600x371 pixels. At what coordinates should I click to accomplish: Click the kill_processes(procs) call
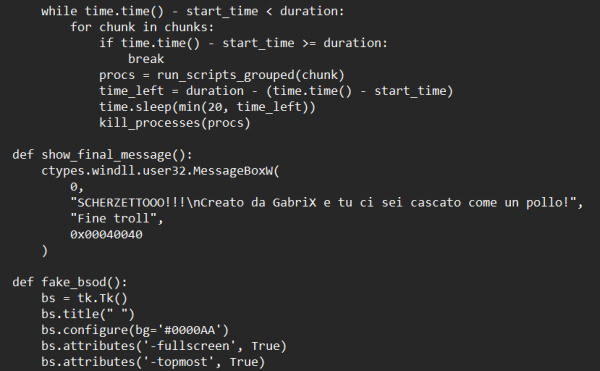[x=174, y=123]
